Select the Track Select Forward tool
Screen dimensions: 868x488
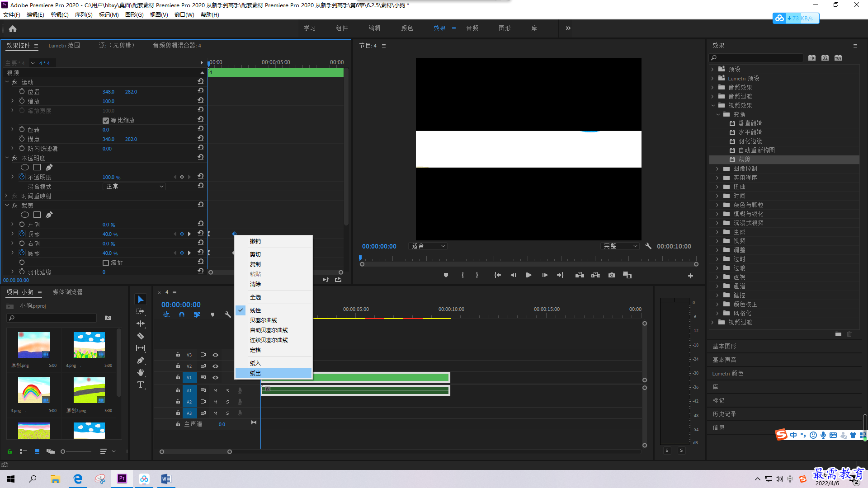141,311
